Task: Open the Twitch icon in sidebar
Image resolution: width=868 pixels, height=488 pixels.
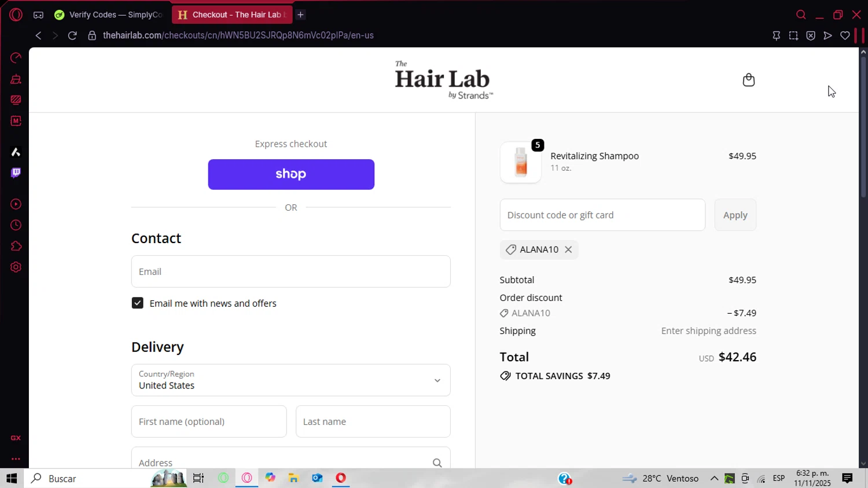Action: [16, 173]
